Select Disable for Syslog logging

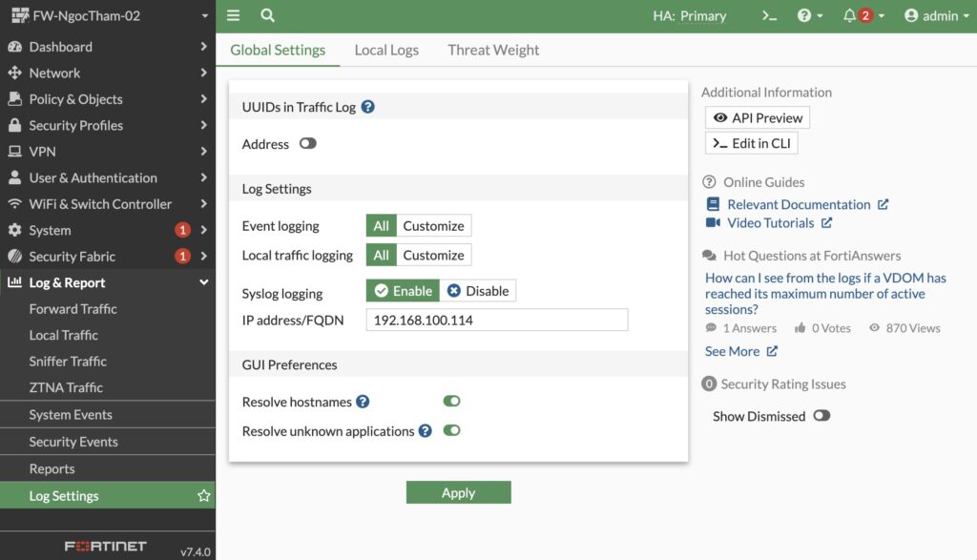tap(478, 291)
